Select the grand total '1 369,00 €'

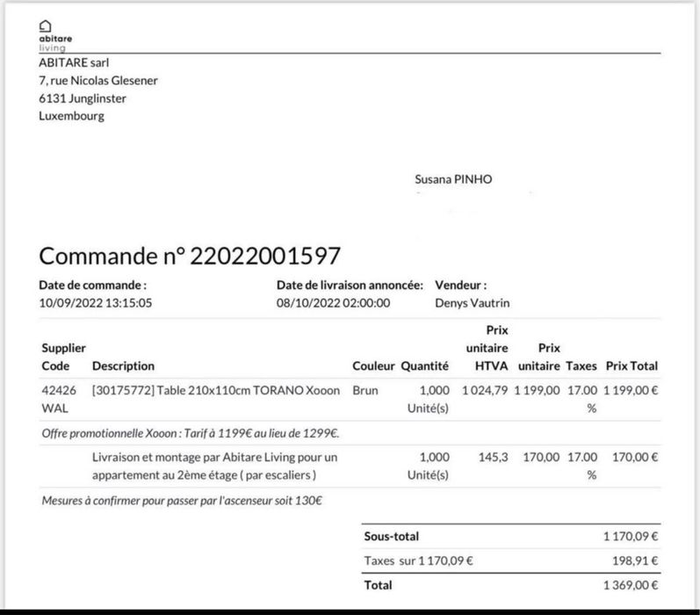click(631, 585)
